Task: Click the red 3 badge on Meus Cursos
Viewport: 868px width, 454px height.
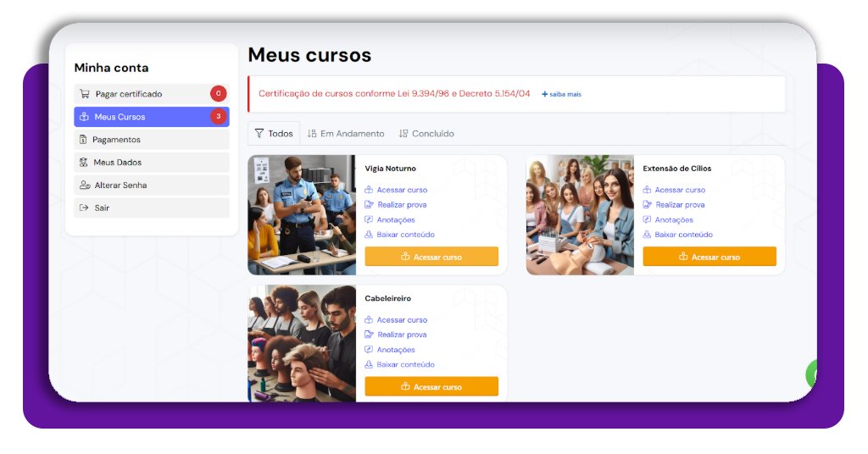Action: [218, 116]
